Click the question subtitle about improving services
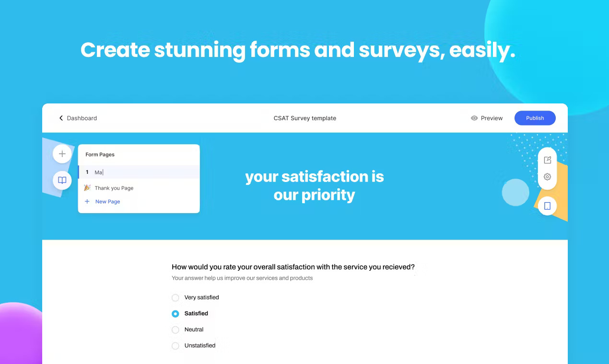 (x=242, y=278)
